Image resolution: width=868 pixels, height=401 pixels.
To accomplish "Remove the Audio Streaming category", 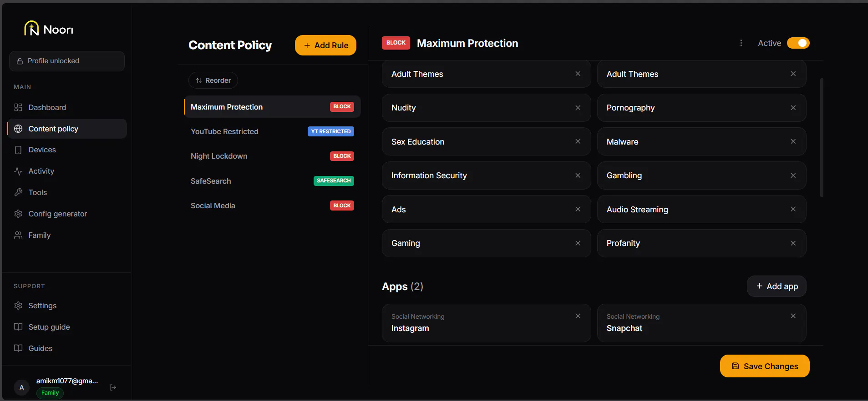I will pyautogui.click(x=793, y=209).
